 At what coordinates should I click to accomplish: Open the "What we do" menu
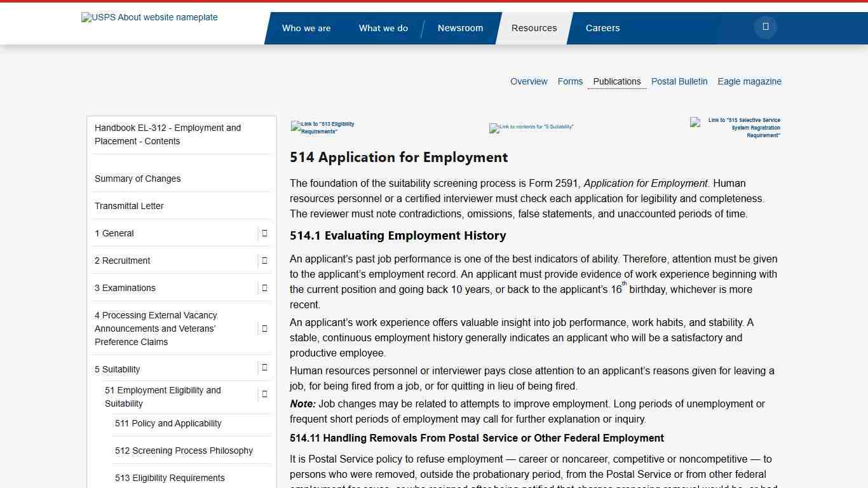[383, 28]
